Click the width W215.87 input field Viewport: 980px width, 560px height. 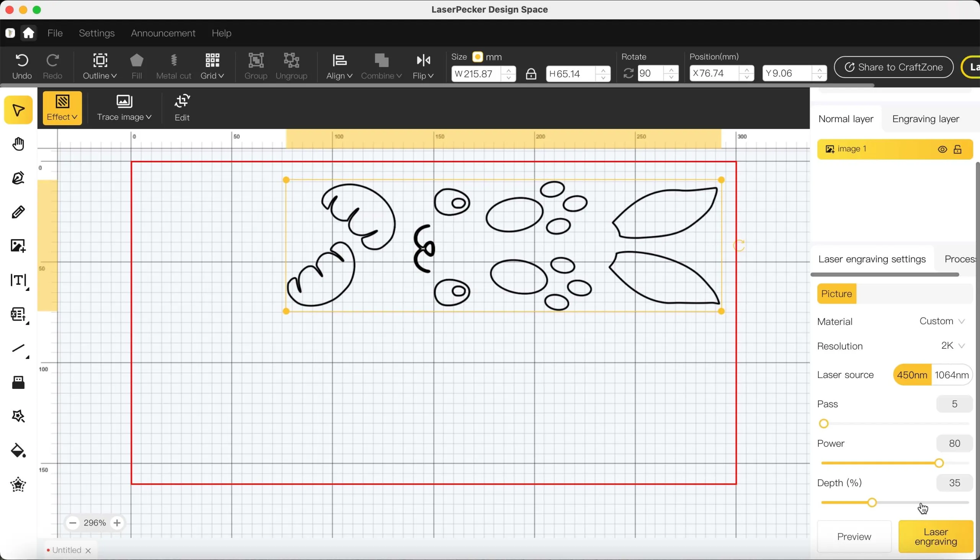coord(483,73)
